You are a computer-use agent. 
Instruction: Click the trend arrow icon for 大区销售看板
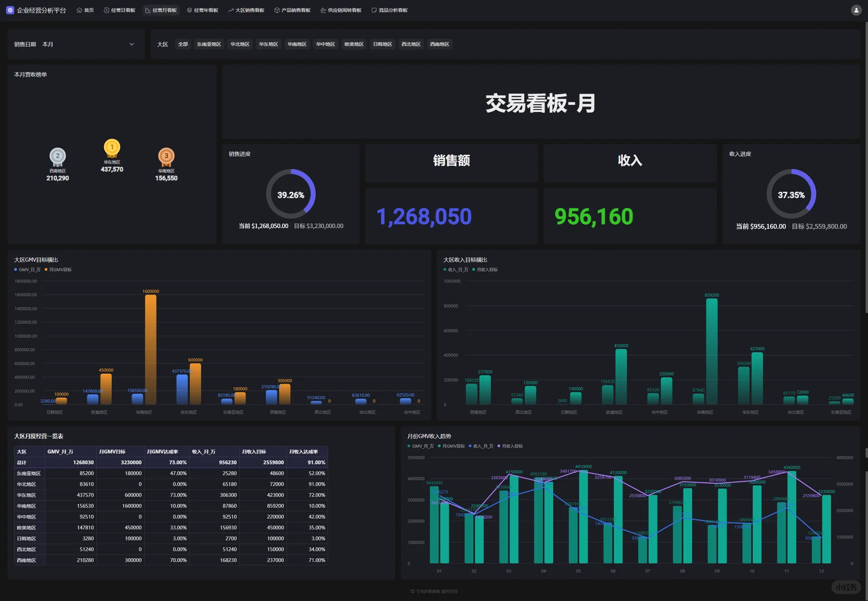231,10
